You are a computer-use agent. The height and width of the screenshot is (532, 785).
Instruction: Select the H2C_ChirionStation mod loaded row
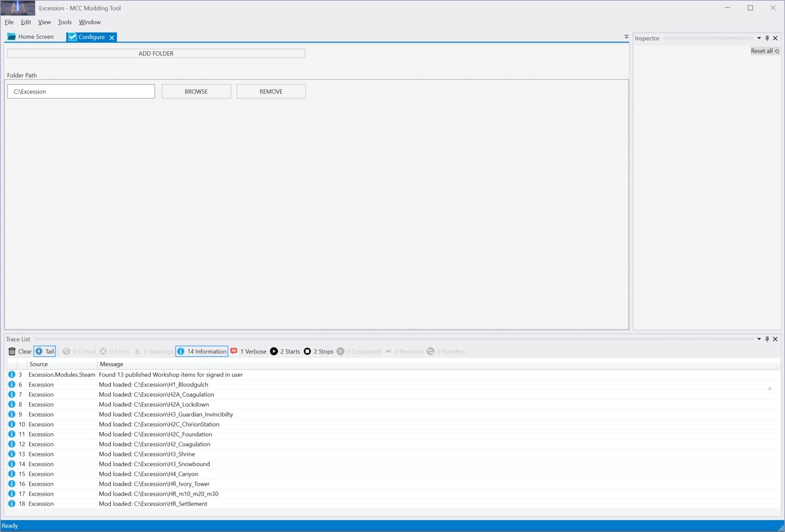393,424
